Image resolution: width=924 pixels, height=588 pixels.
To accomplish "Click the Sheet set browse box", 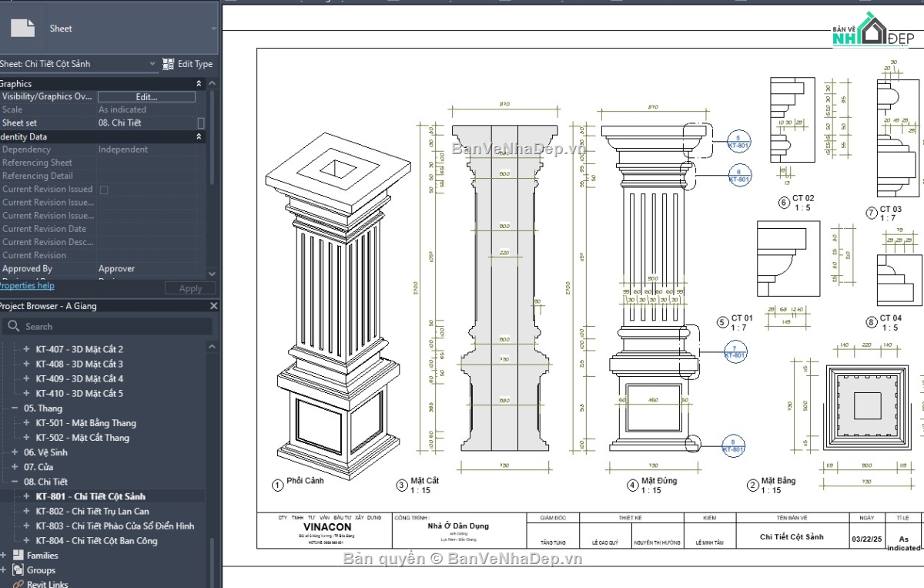I will 201,123.
